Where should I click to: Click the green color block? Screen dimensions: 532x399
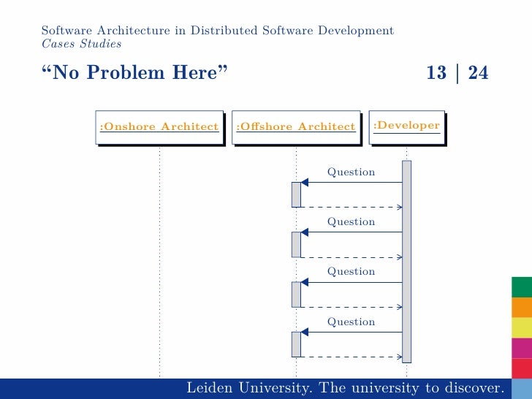[522, 287]
